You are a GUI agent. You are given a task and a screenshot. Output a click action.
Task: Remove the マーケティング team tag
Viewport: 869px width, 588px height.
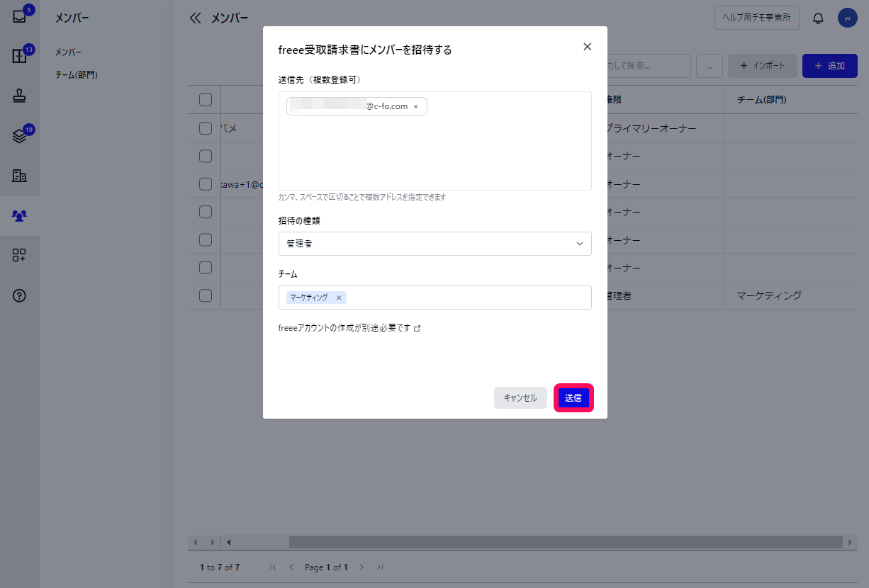pyautogui.click(x=339, y=298)
